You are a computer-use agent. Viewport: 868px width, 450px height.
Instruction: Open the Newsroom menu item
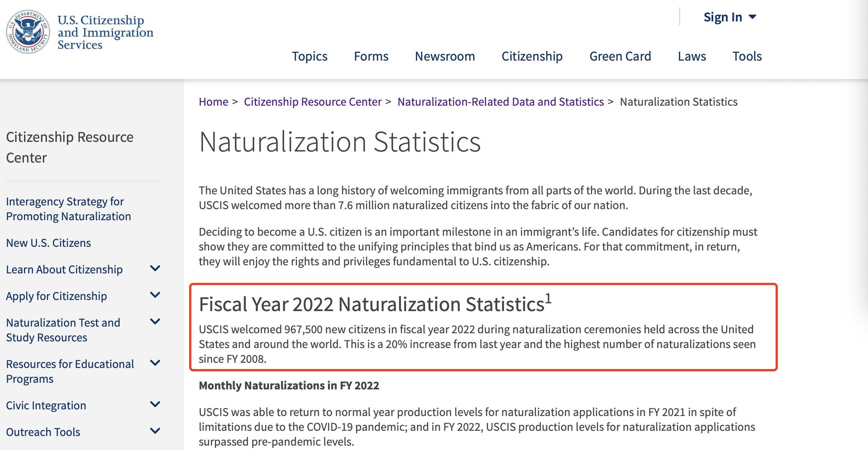point(445,56)
